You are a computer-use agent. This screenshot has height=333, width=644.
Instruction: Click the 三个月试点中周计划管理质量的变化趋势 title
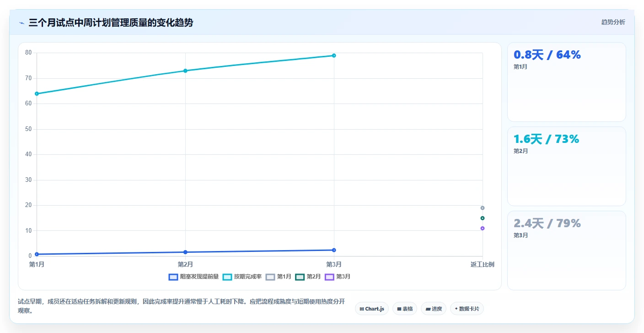click(x=111, y=23)
